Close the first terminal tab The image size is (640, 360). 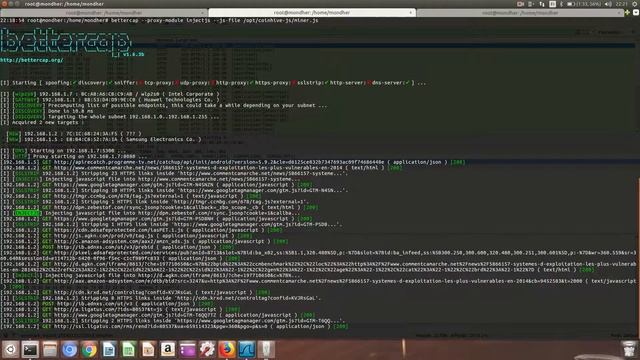202,13
